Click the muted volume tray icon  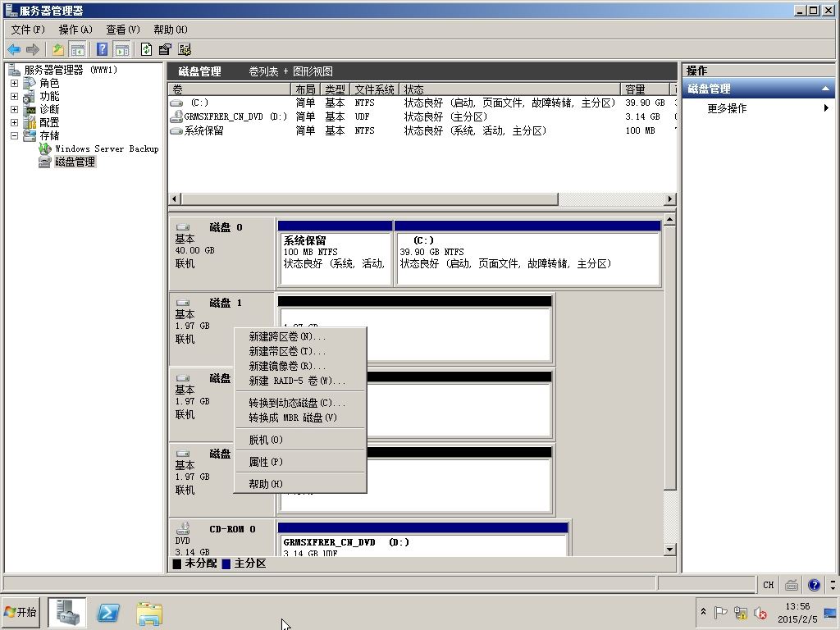[x=760, y=612]
